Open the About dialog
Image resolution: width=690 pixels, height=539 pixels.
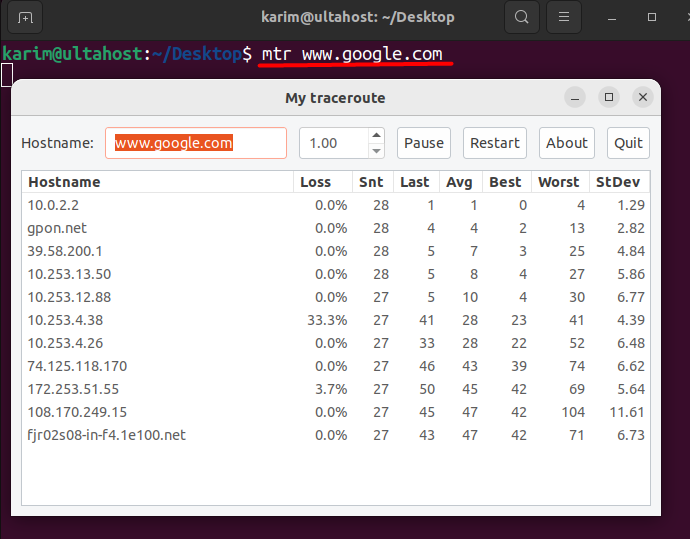point(567,143)
